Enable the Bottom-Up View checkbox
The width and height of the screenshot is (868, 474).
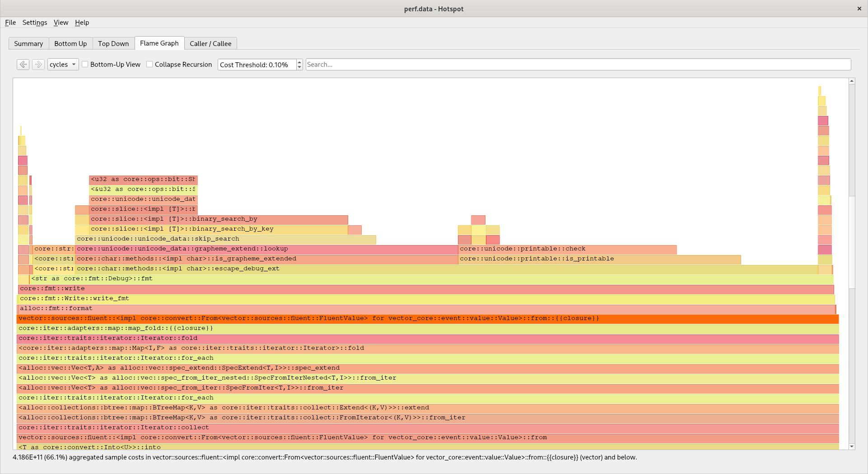(x=85, y=64)
